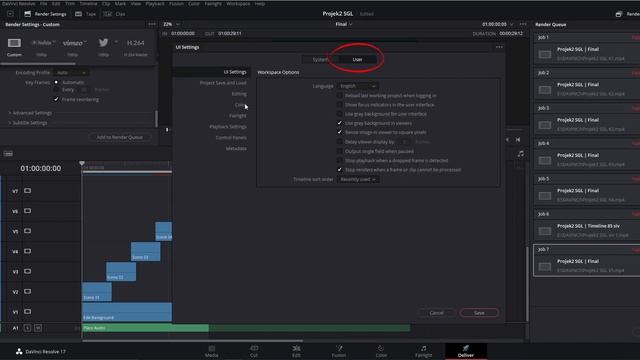Viewport: 640px width, 360px height.
Task: Click the Job 1 thumbnail in Render Queue
Action: [x=545, y=54]
